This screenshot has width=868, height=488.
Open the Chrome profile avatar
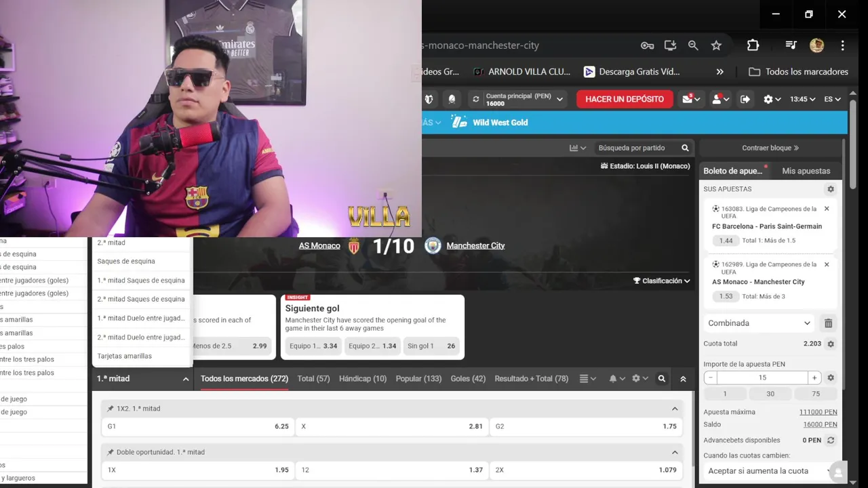tap(816, 45)
